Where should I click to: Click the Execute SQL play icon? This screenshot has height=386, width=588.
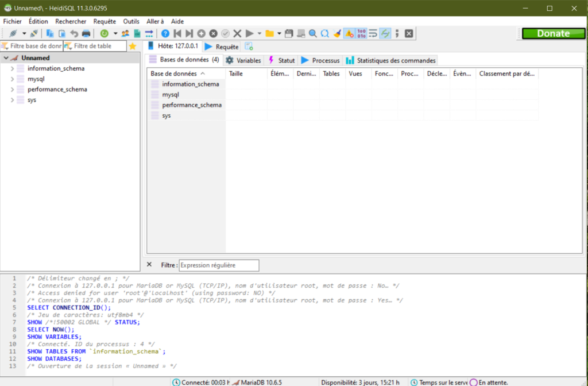pos(249,33)
